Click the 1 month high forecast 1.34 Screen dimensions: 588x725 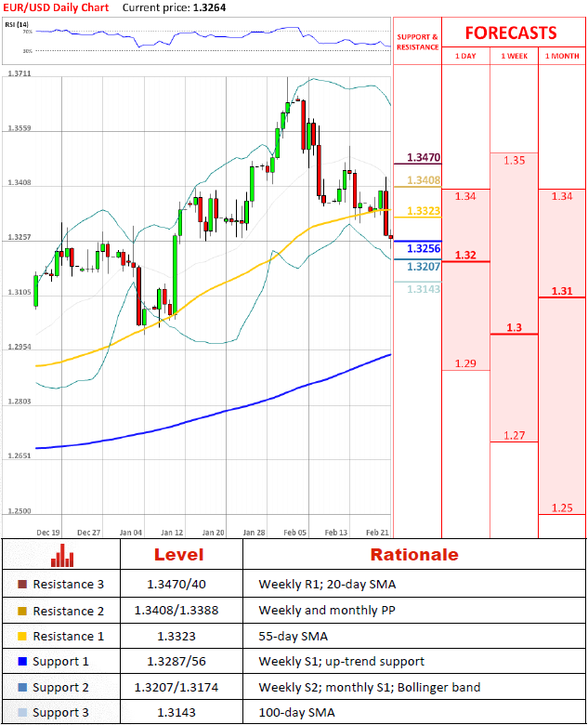pyautogui.click(x=562, y=196)
